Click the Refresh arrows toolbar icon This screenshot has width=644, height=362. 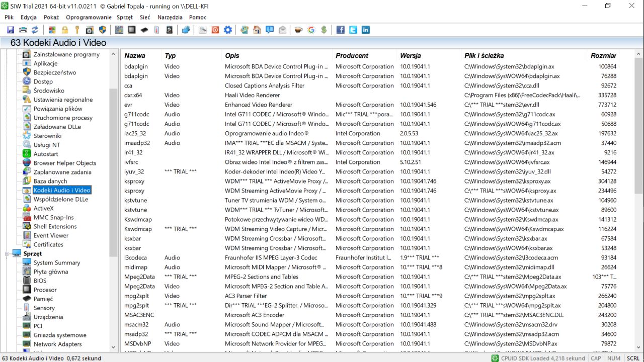(x=35, y=30)
